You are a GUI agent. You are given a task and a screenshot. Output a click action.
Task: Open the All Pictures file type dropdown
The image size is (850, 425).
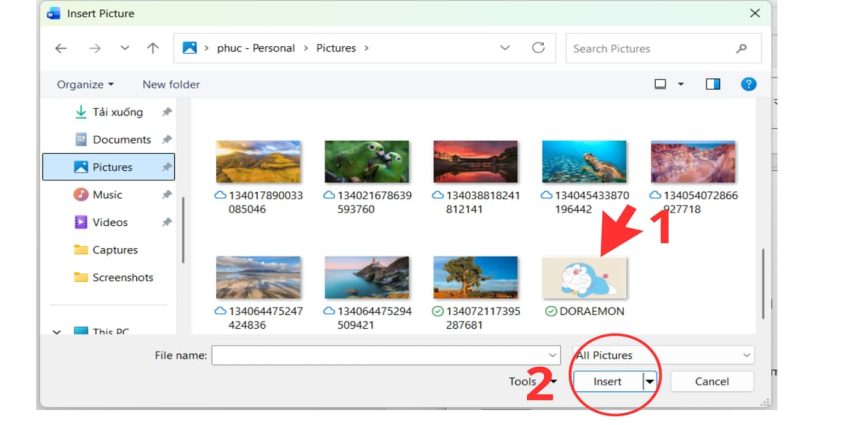(662, 355)
